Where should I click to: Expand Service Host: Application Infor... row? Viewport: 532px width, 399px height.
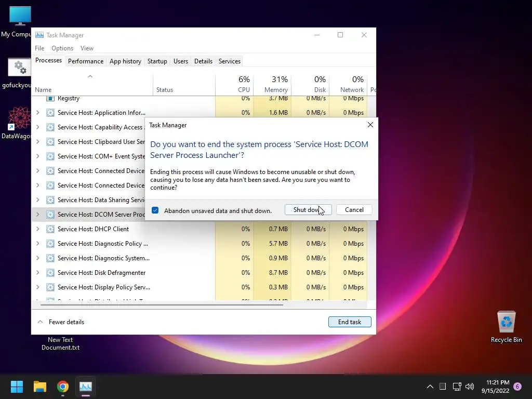click(x=37, y=113)
